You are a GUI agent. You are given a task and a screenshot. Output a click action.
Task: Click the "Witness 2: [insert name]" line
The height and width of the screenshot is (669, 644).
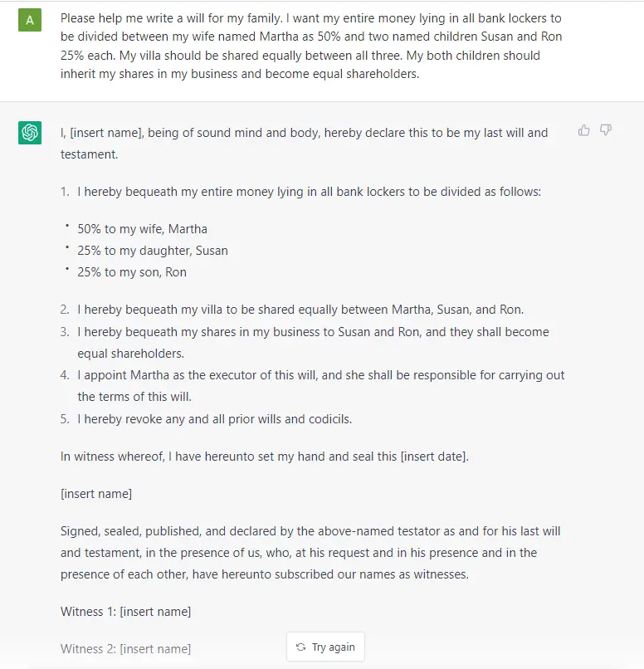tap(126, 649)
